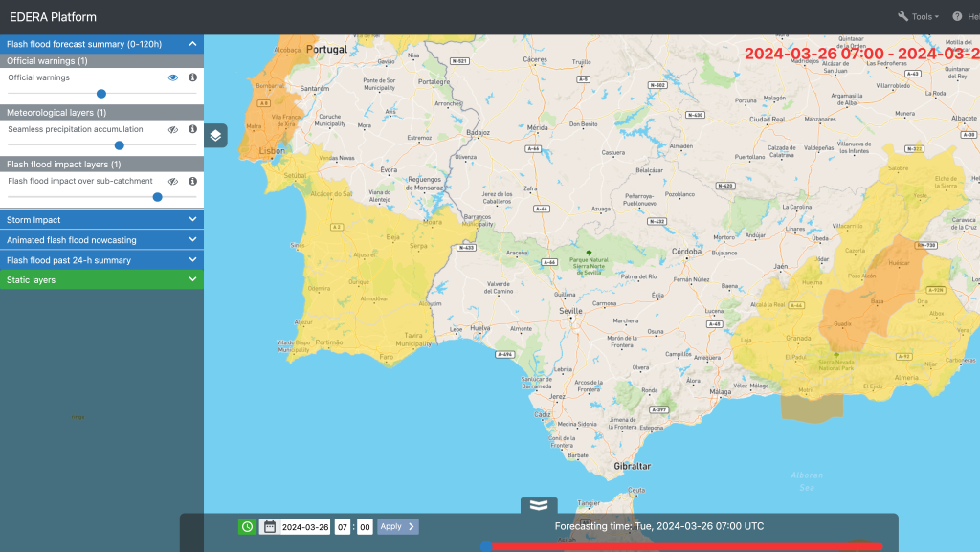980x552 pixels.
Task: Click the green clock current-time icon
Action: (x=247, y=526)
